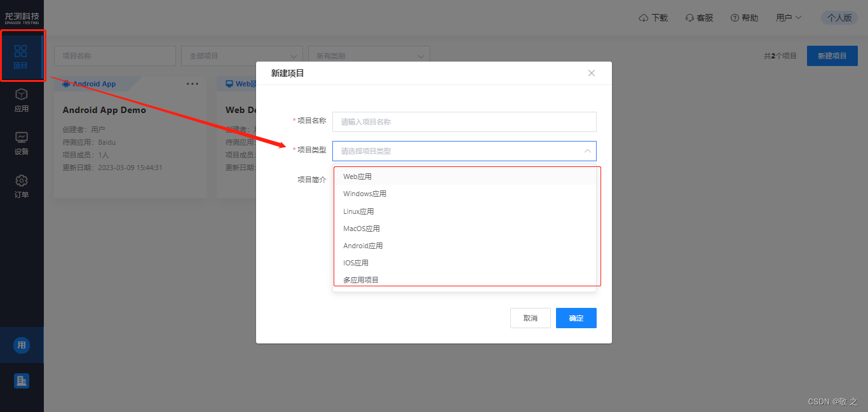Click the 确定 confirm button

[576, 318]
